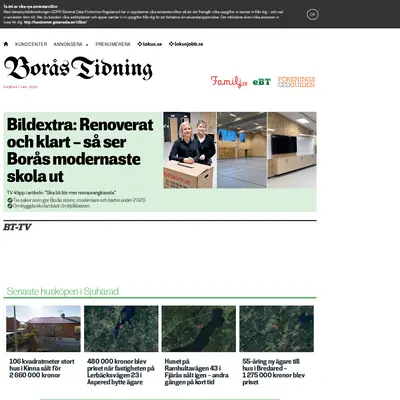This screenshot has height=400, width=400.
Task: Click the classroom screen and cabinet photo
Action: coord(292,150)
